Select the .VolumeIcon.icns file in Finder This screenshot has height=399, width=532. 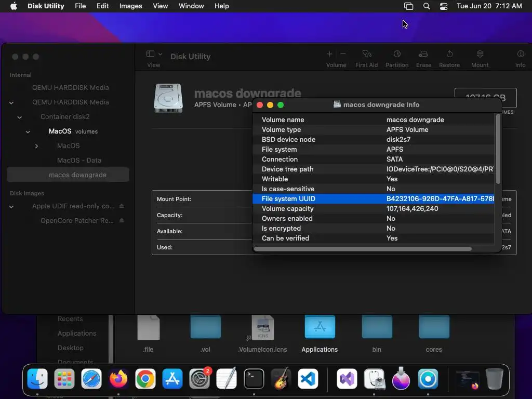[x=262, y=334]
